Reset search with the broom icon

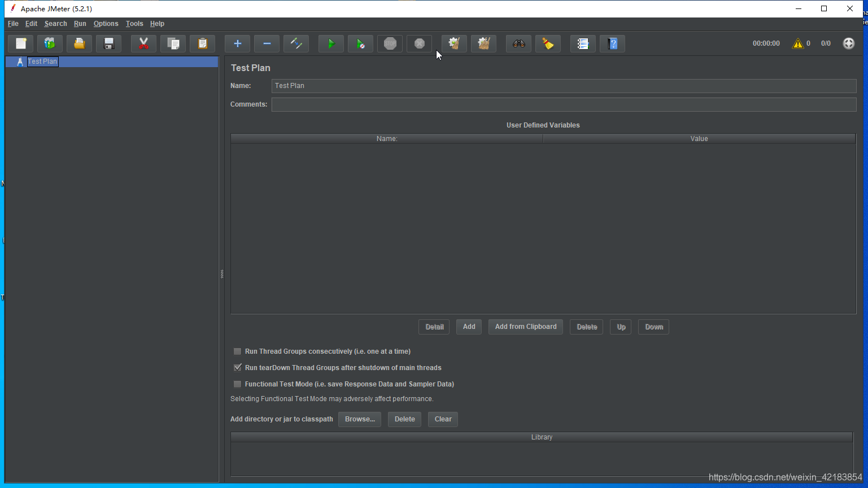(548, 43)
